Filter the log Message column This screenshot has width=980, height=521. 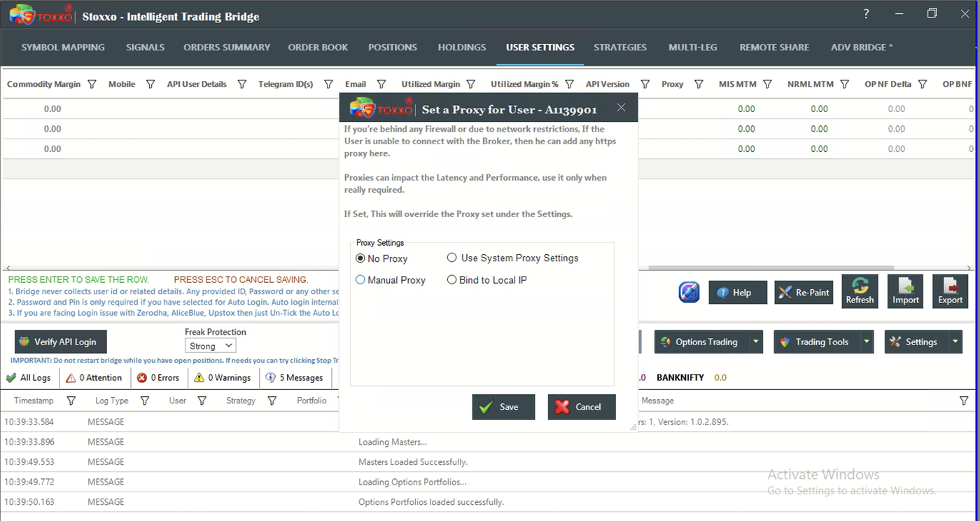click(964, 401)
